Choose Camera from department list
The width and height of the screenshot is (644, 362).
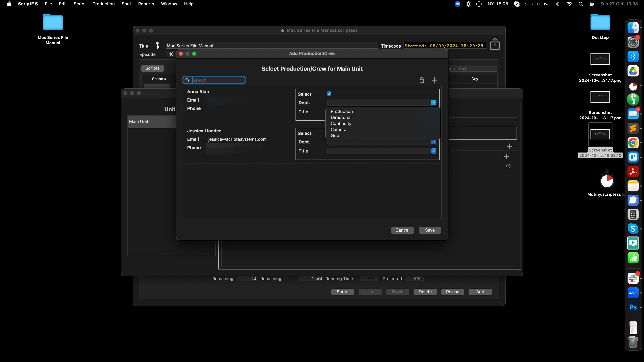click(x=338, y=129)
